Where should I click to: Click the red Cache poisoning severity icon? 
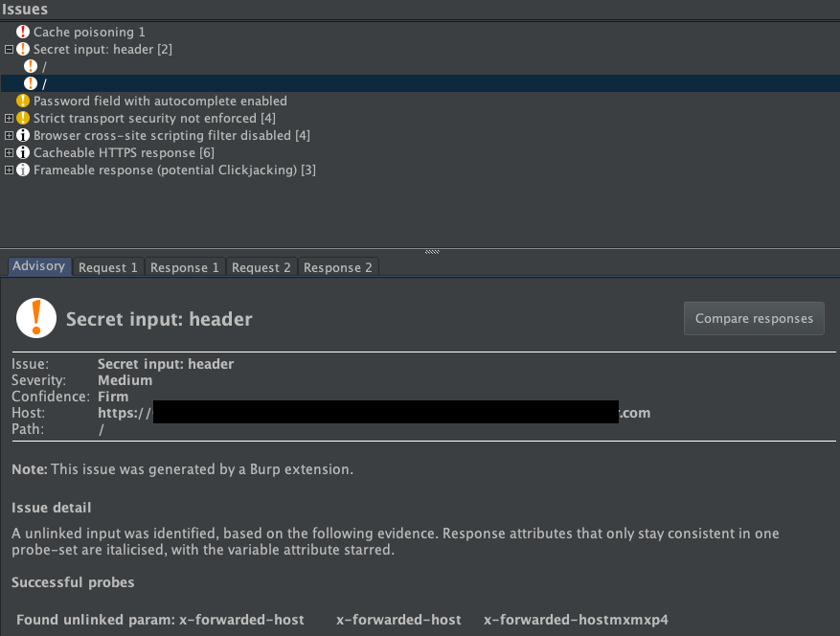point(23,32)
